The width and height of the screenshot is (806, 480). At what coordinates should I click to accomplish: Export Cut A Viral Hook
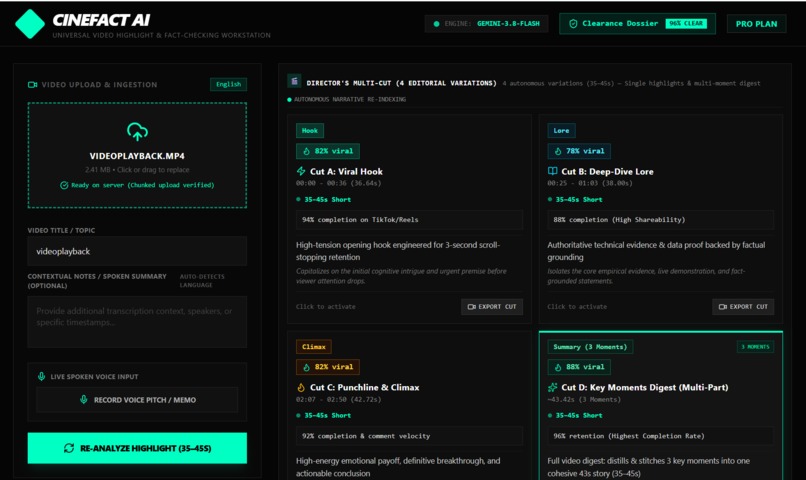coord(492,307)
